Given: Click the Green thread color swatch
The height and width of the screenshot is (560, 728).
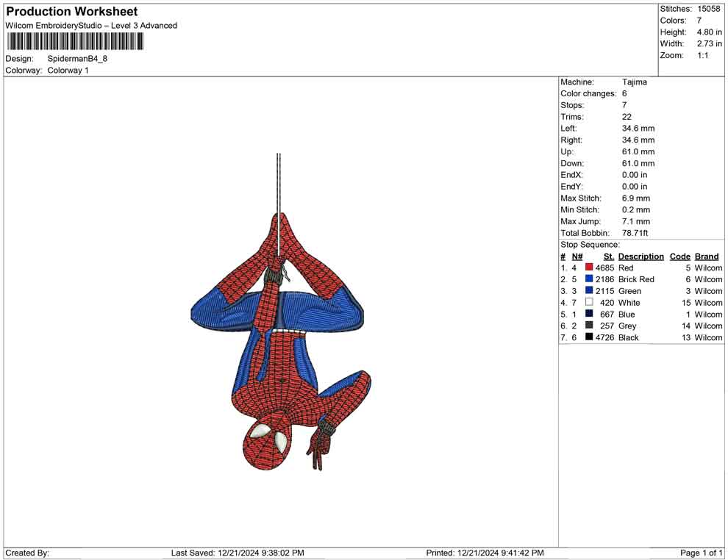Looking at the screenshot, I should 589,290.
